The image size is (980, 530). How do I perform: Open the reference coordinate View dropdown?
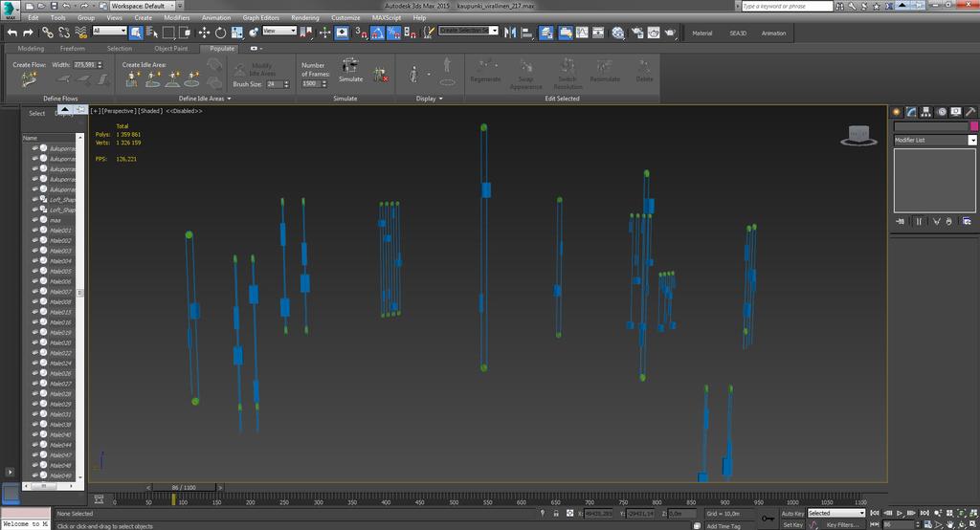pos(278,31)
